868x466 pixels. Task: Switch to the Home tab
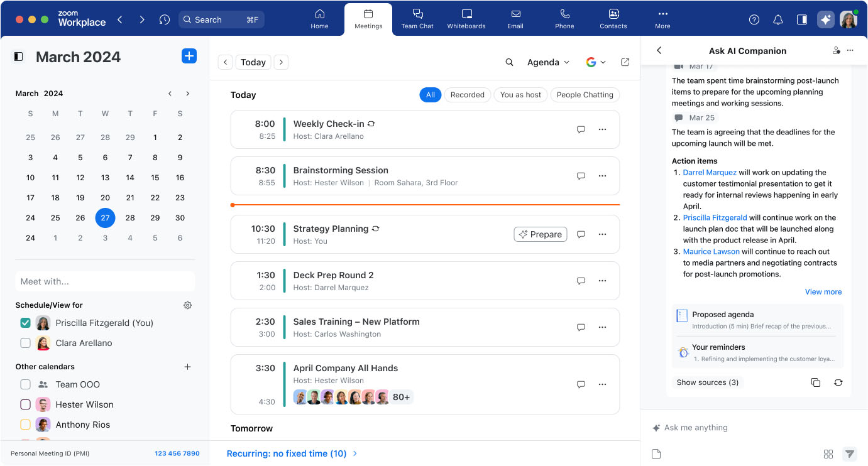coord(319,19)
